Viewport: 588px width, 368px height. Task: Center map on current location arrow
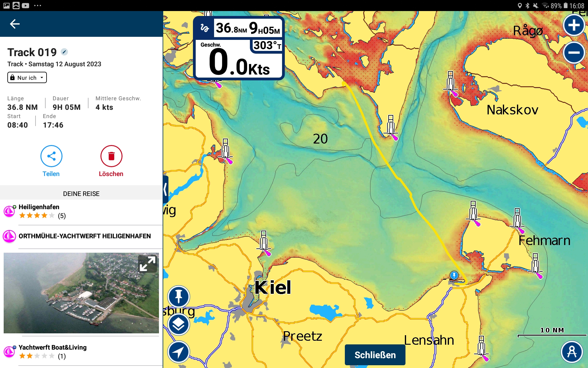[x=179, y=352]
